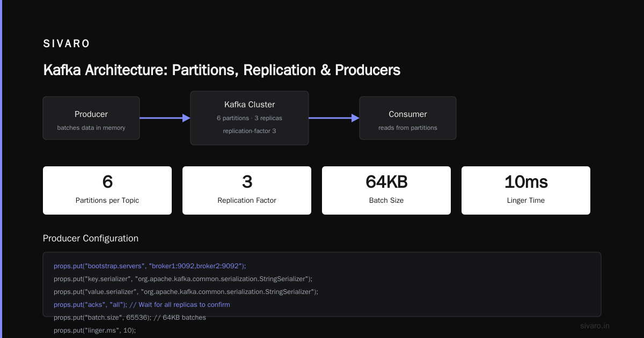Click the key.serializer code line
Viewport: 644px width, 338px height.
click(x=183, y=278)
